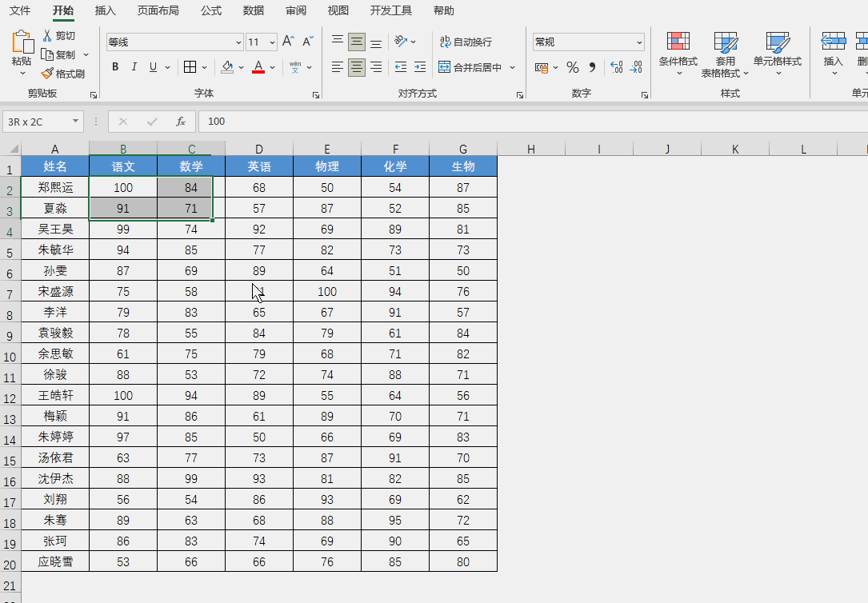Image resolution: width=868 pixels, height=603 pixels.
Task: Open the 审阅 (Review) tab
Action: tap(296, 10)
